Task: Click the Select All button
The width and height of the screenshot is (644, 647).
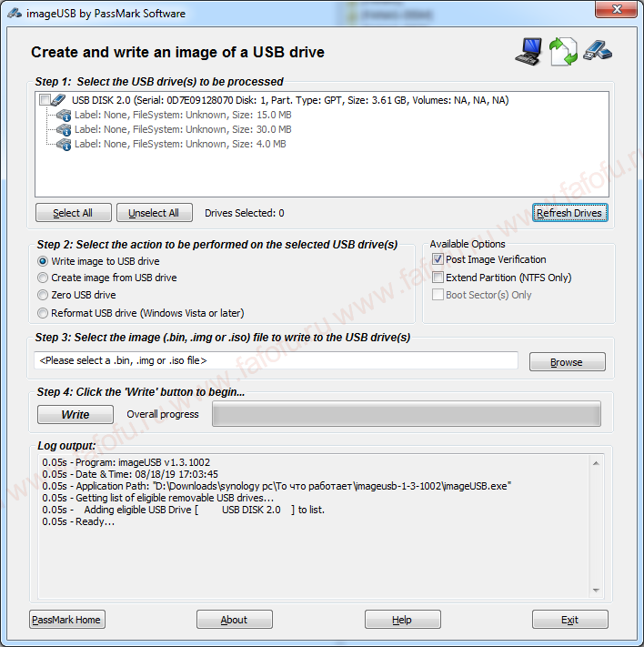Action: (x=74, y=213)
